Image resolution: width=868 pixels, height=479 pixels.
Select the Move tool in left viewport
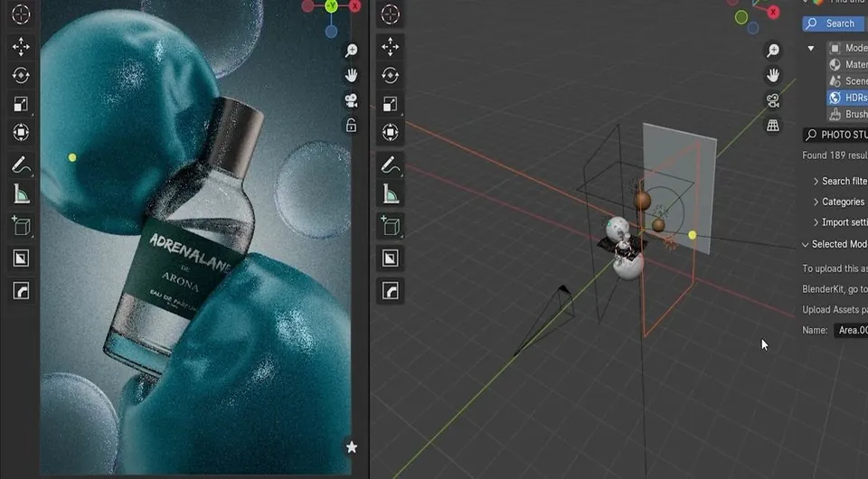[21, 47]
